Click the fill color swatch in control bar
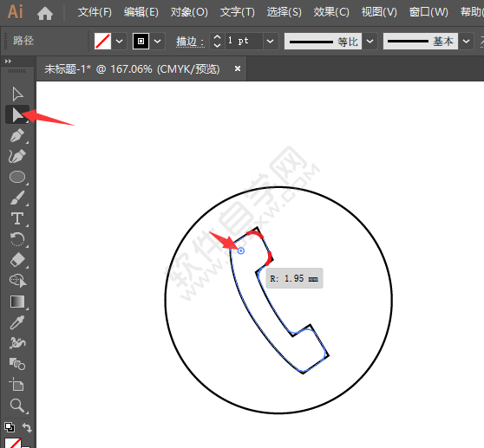The image size is (484, 448). (x=103, y=41)
